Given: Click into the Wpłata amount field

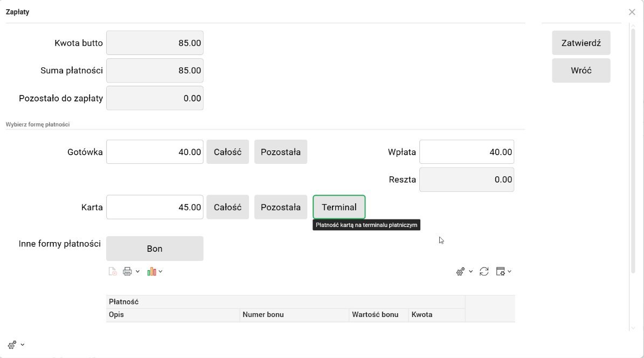Looking at the screenshot, I should (466, 152).
